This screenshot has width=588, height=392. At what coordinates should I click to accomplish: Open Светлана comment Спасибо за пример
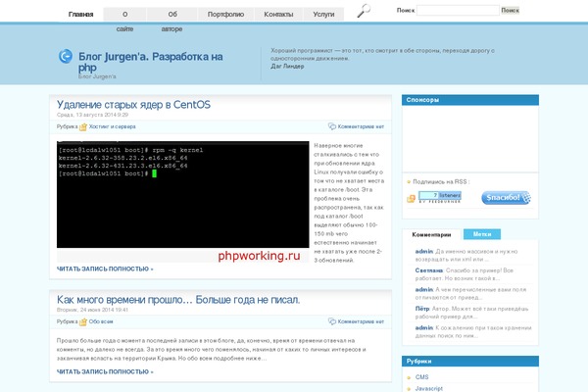[465, 274]
